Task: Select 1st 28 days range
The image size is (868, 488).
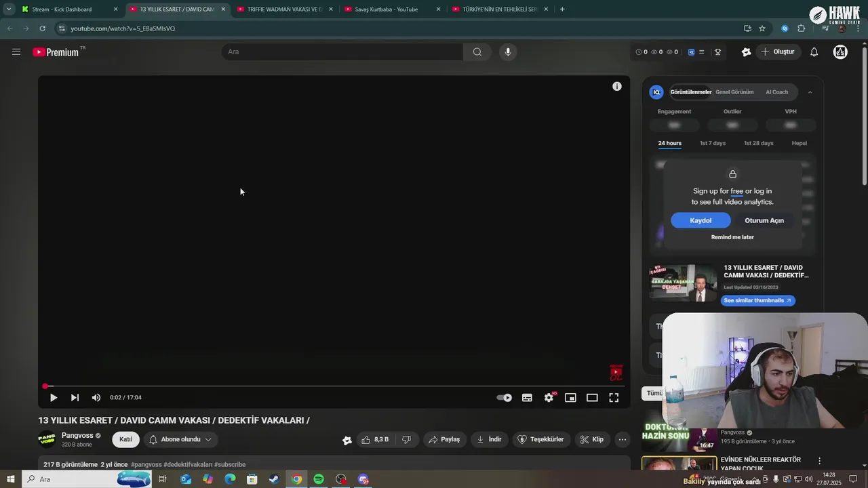Action: [x=759, y=144]
